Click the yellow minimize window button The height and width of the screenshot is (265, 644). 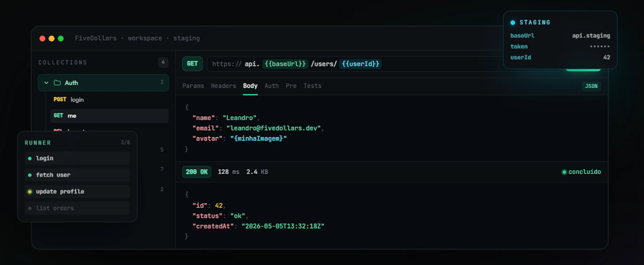pos(52,39)
